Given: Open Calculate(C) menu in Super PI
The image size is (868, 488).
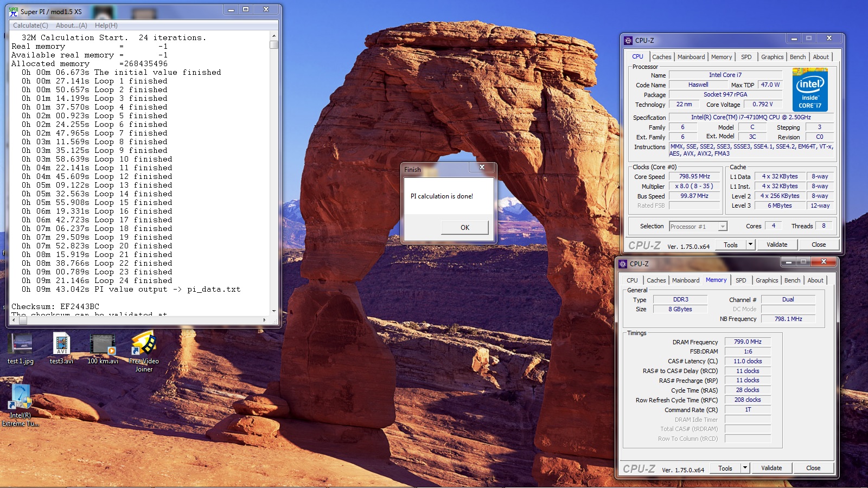Looking at the screenshot, I should pos(30,25).
